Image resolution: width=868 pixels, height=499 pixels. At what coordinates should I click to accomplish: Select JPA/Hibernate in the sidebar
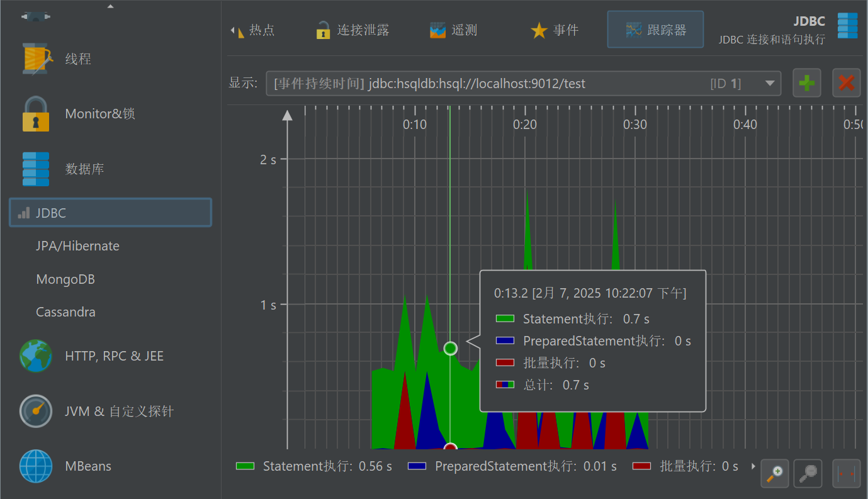coord(77,246)
